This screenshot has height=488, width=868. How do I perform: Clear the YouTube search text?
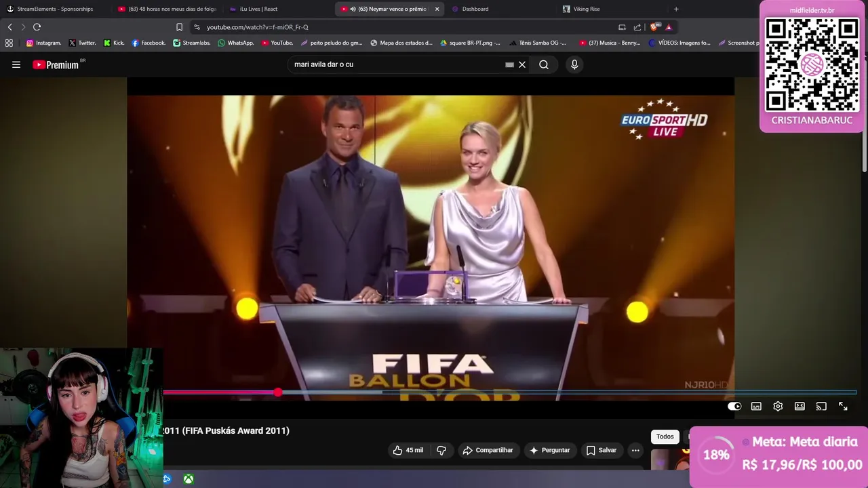522,64
